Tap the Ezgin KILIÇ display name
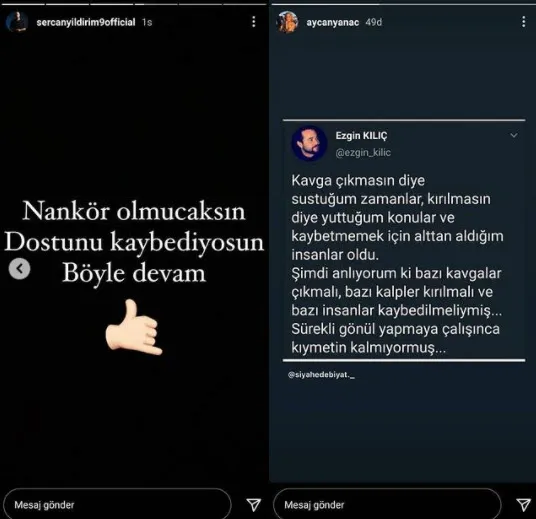 click(x=361, y=136)
